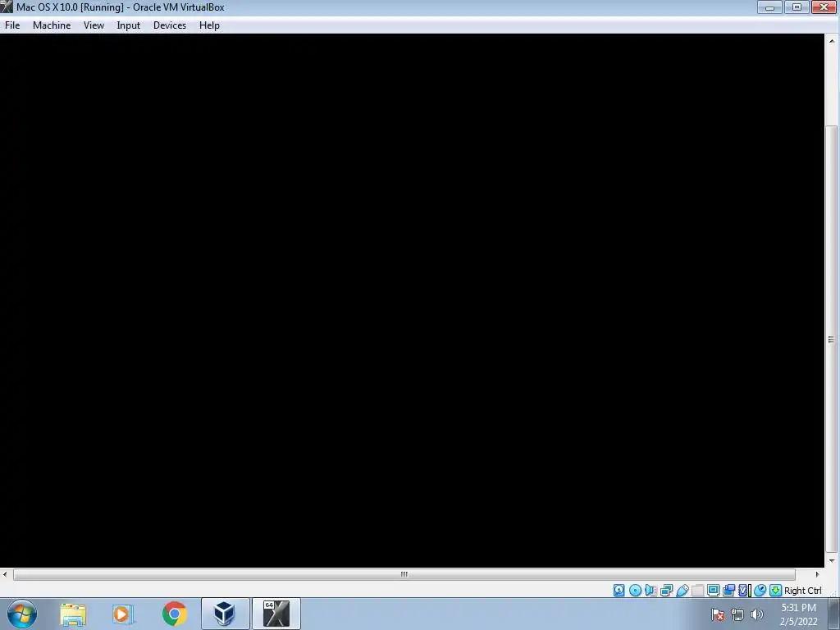The image size is (840, 630).
Task: Open the Machine menu
Action: coord(52,25)
